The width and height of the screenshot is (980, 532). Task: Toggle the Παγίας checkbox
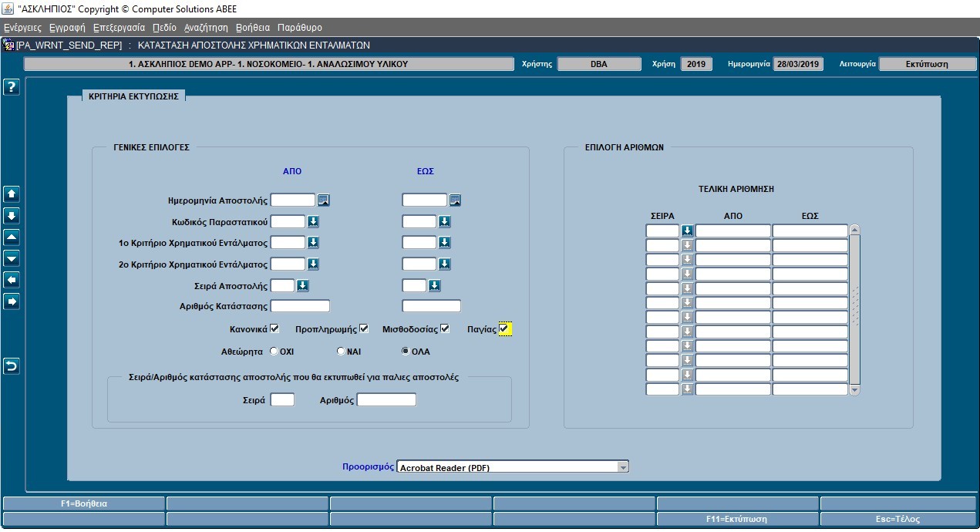[x=504, y=329]
